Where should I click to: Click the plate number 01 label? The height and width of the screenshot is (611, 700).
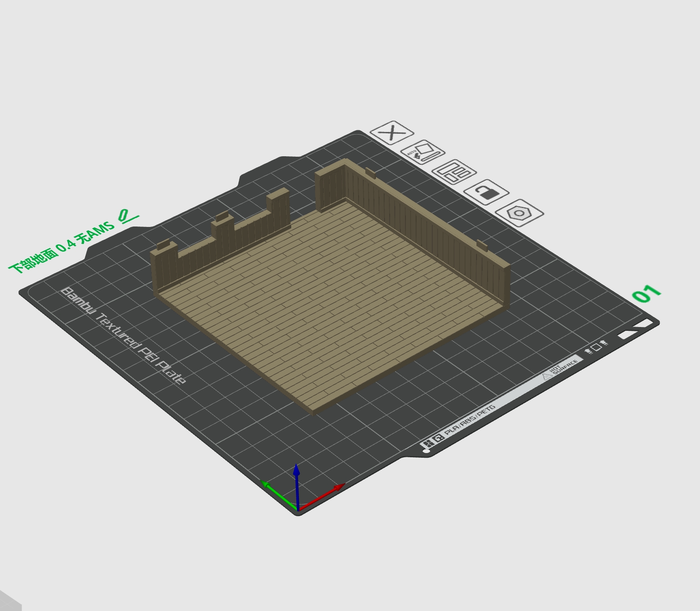coord(646,293)
